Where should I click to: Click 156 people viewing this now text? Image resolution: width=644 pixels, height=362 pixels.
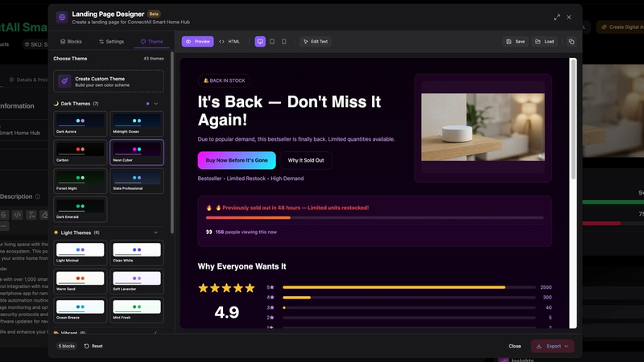(x=246, y=232)
